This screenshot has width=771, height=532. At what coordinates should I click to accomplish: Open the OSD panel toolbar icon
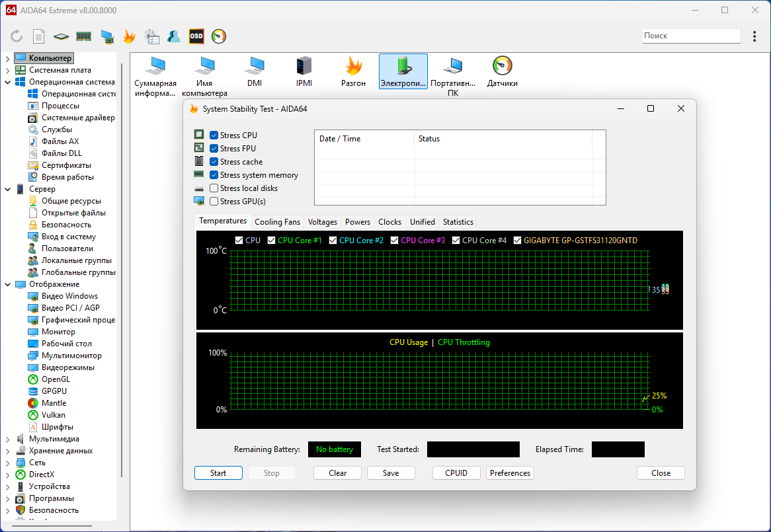(196, 36)
